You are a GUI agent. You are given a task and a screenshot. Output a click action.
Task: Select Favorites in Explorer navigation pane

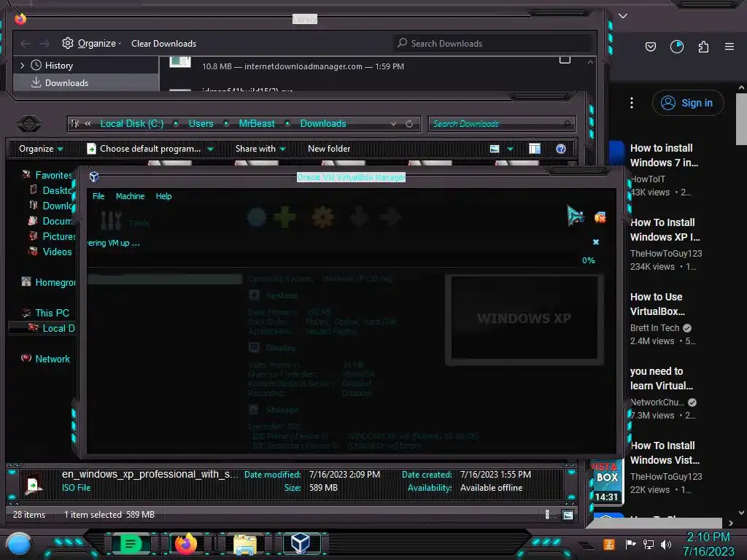point(53,175)
